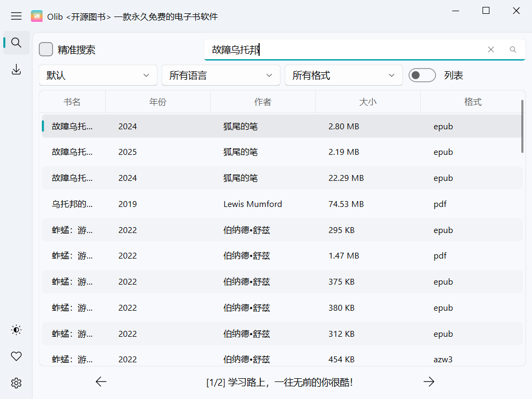Image resolution: width=532 pixels, height=399 pixels.
Task: Go to next page with right arrow
Action: [429, 381]
